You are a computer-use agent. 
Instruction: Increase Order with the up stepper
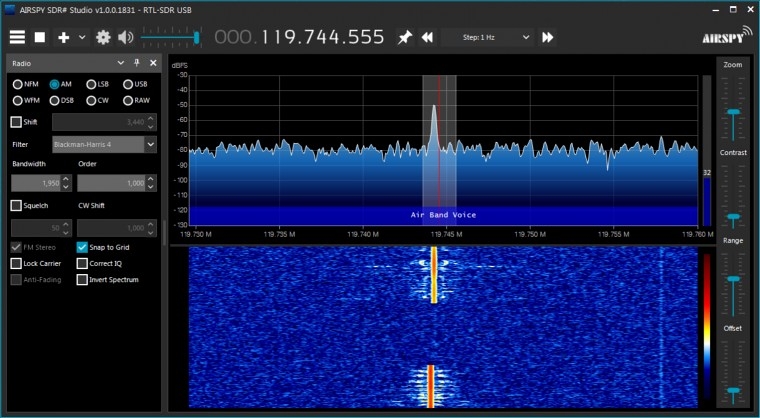coord(151,179)
